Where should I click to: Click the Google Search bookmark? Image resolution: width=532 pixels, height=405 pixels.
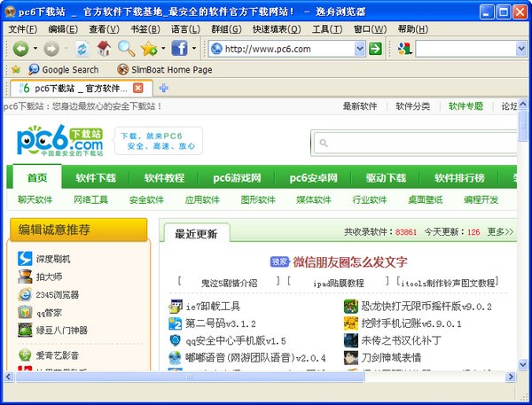coord(62,69)
